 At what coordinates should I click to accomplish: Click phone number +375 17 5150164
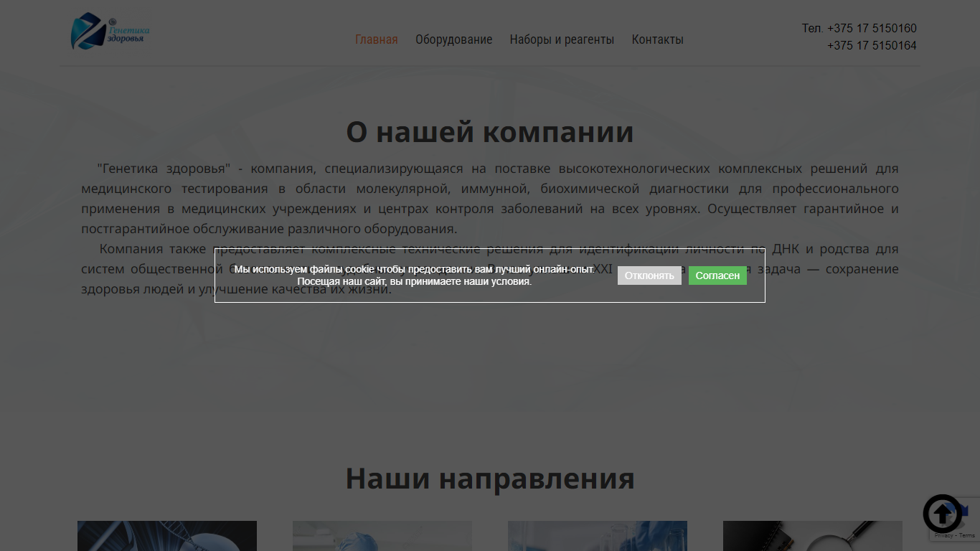[872, 46]
